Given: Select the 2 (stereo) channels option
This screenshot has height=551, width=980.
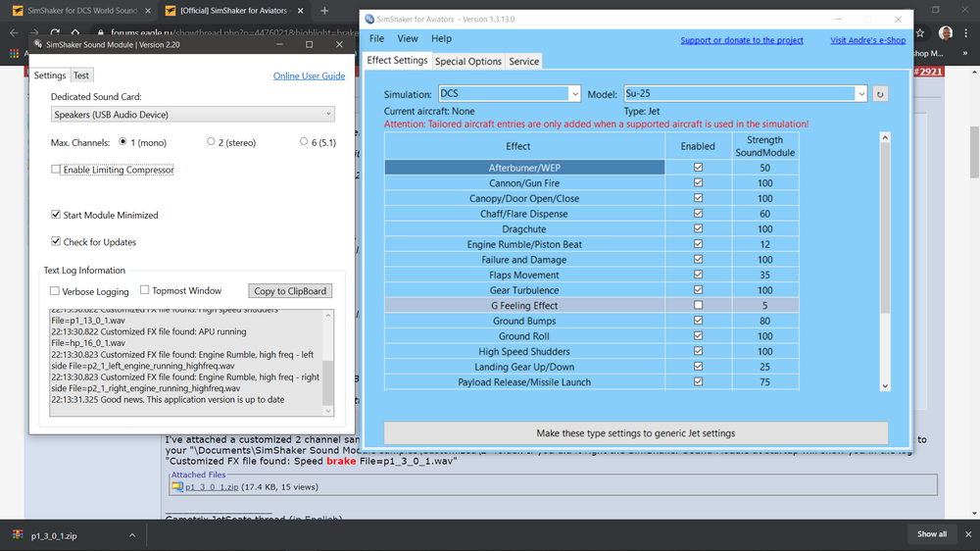Looking at the screenshot, I should [211, 142].
